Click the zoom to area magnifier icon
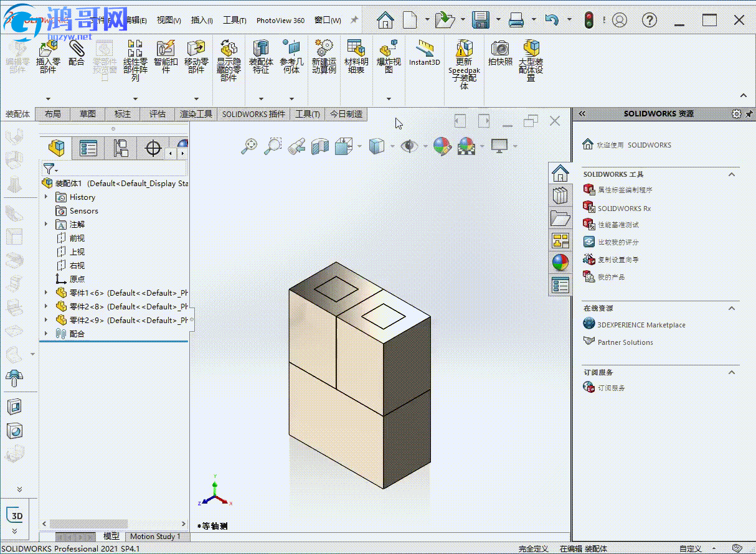This screenshot has width=756, height=554. (273, 146)
